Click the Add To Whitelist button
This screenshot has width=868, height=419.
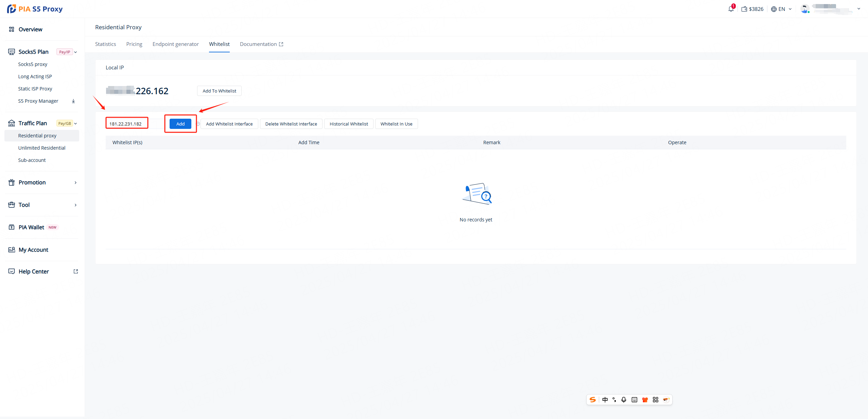click(x=219, y=91)
